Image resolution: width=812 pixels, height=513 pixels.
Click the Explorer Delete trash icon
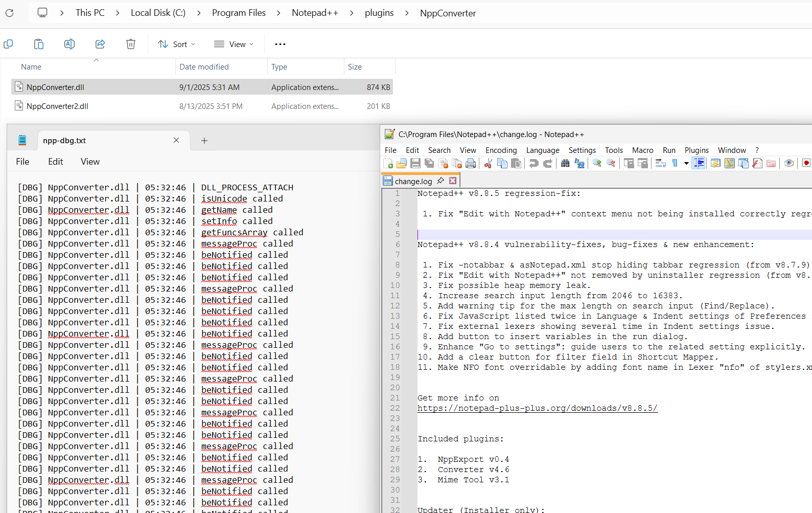tap(131, 44)
